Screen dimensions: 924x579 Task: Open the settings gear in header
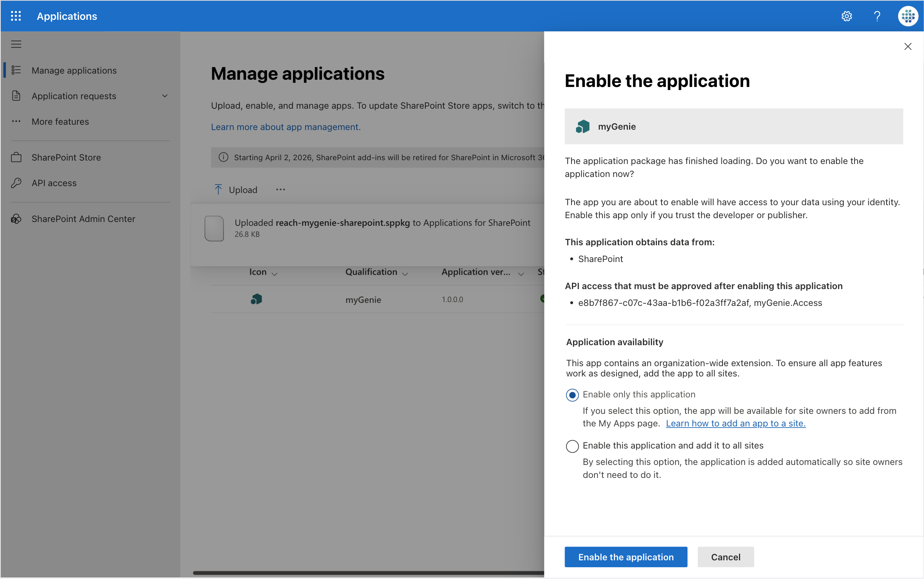coord(846,16)
